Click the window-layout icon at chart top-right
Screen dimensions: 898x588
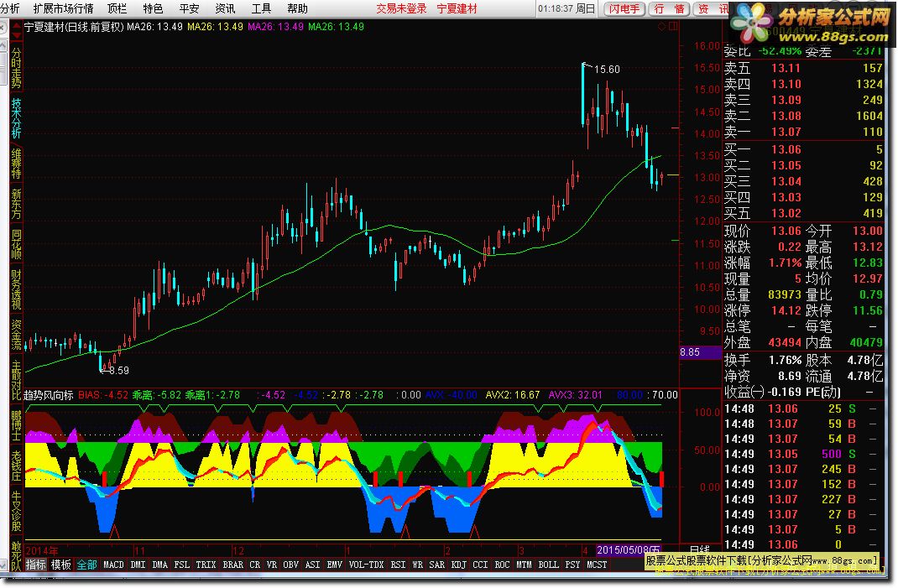pos(673,26)
